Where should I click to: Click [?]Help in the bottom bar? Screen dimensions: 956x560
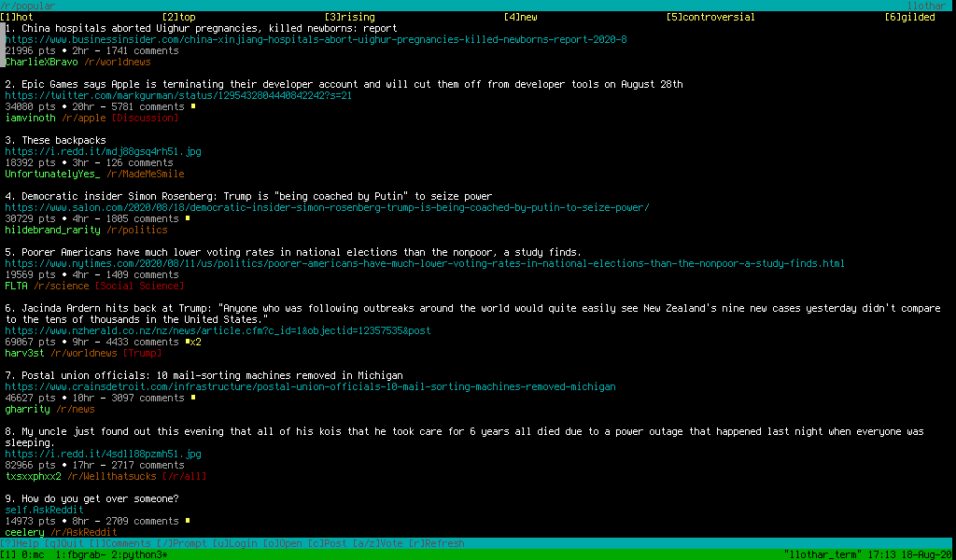tap(21, 543)
